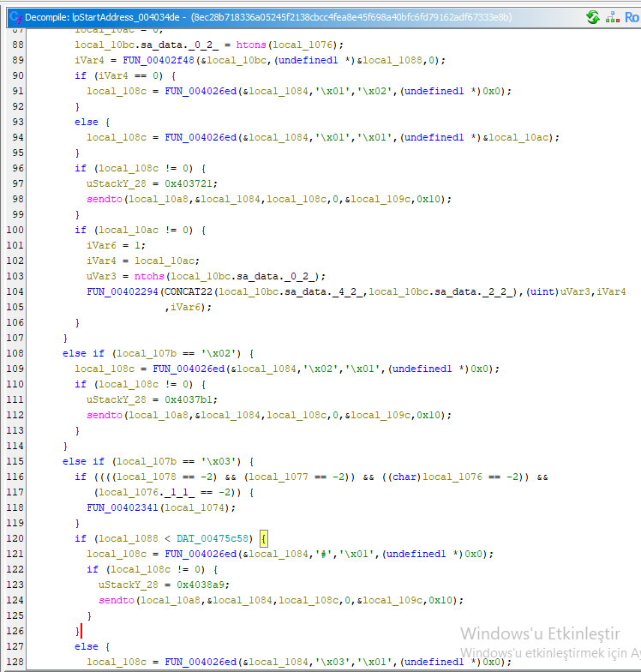The height and width of the screenshot is (672, 641).
Task: Click line number 115 in the gutter
Action: click(15, 461)
